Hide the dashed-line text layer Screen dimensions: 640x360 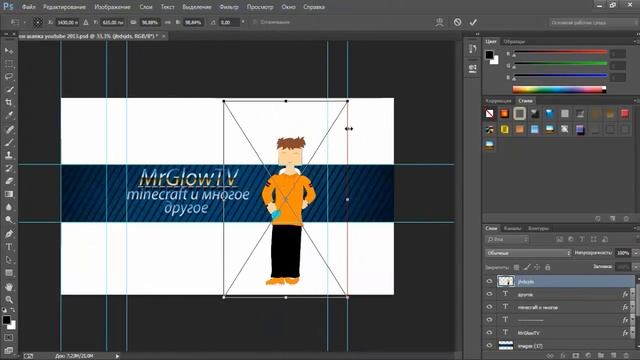pos(489,320)
